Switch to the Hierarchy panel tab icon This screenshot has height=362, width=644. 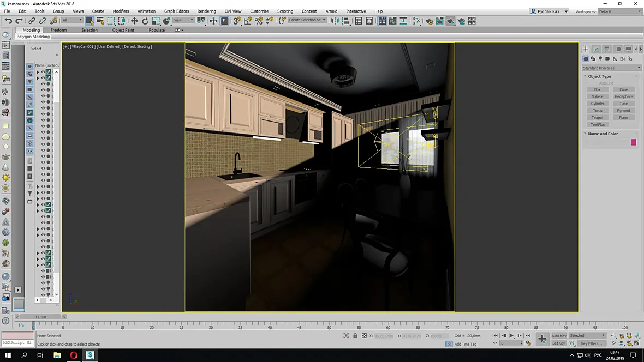tap(607, 49)
